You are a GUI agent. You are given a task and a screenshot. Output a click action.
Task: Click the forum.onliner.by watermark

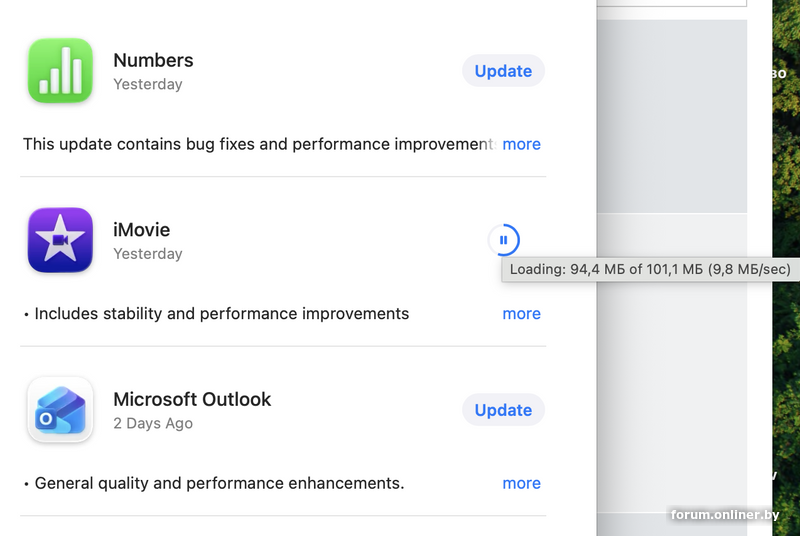point(725,515)
